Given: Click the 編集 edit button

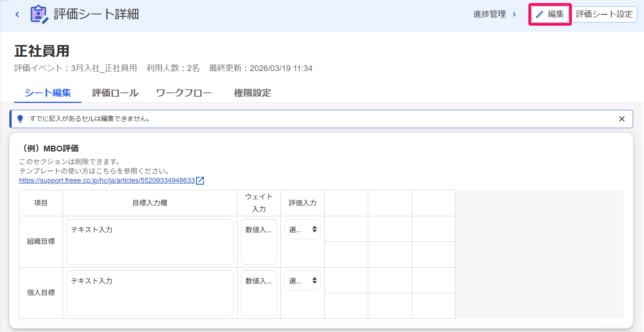Looking at the screenshot, I should [550, 14].
